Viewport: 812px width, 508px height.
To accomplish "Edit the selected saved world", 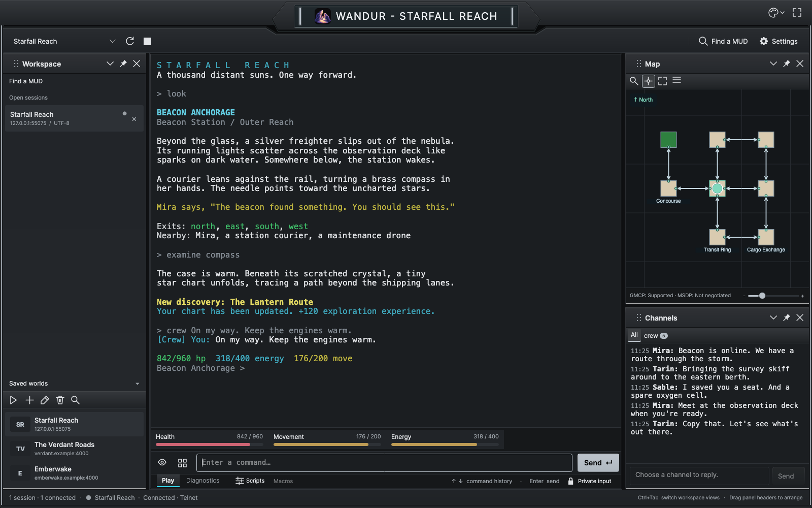I will [x=45, y=400].
